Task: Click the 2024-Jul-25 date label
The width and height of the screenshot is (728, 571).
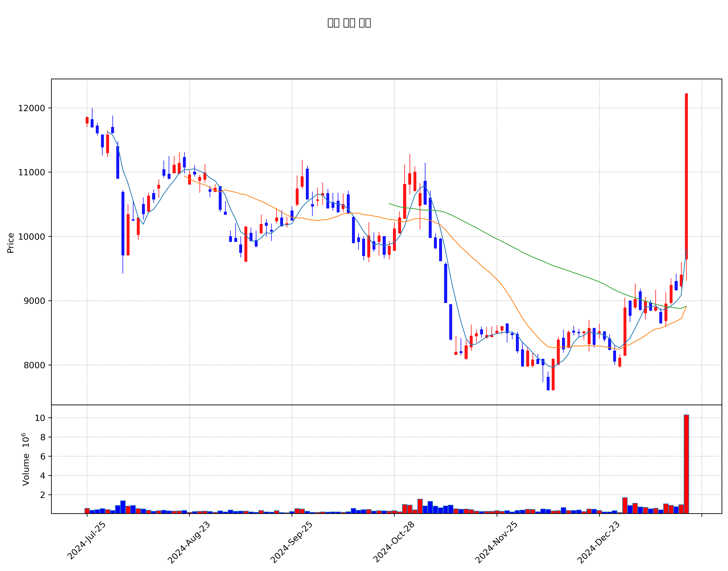Action: pyautogui.click(x=86, y=541)
